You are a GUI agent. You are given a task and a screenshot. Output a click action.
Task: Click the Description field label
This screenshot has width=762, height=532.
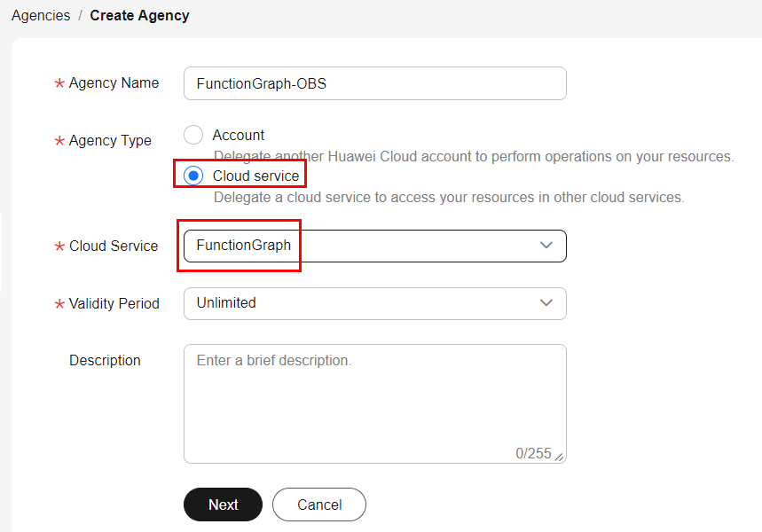coord(105,361)
